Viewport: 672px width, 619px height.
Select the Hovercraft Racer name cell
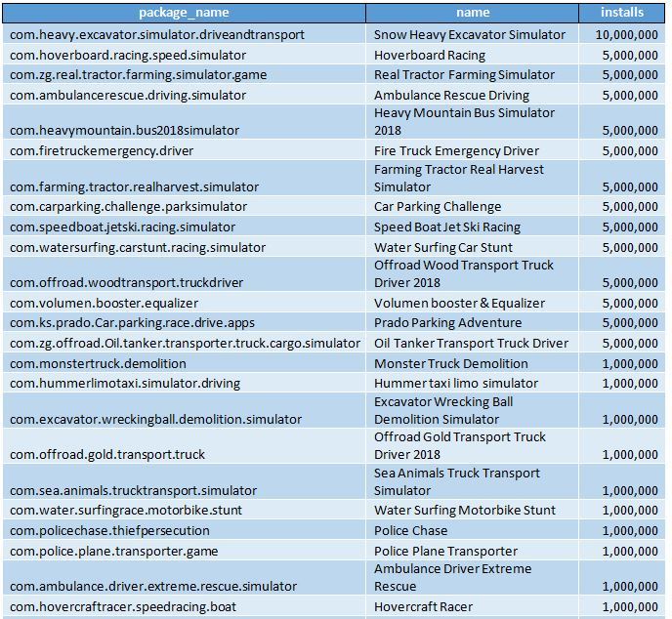473,606
